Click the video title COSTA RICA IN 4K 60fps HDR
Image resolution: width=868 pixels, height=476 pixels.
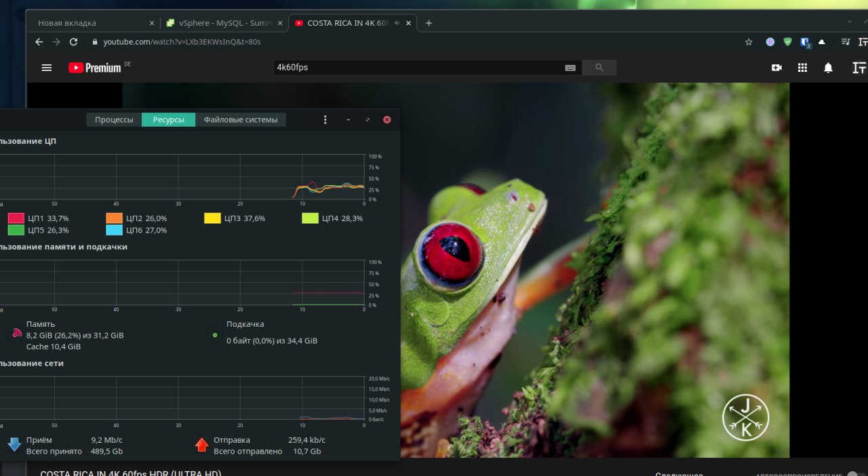(x=131, y=473)
